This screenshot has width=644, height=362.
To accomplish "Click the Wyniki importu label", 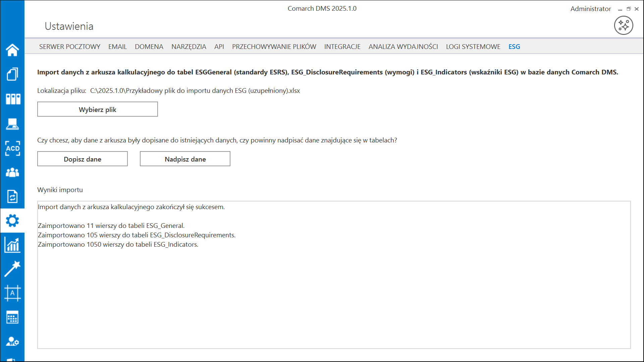I will 60,190.
